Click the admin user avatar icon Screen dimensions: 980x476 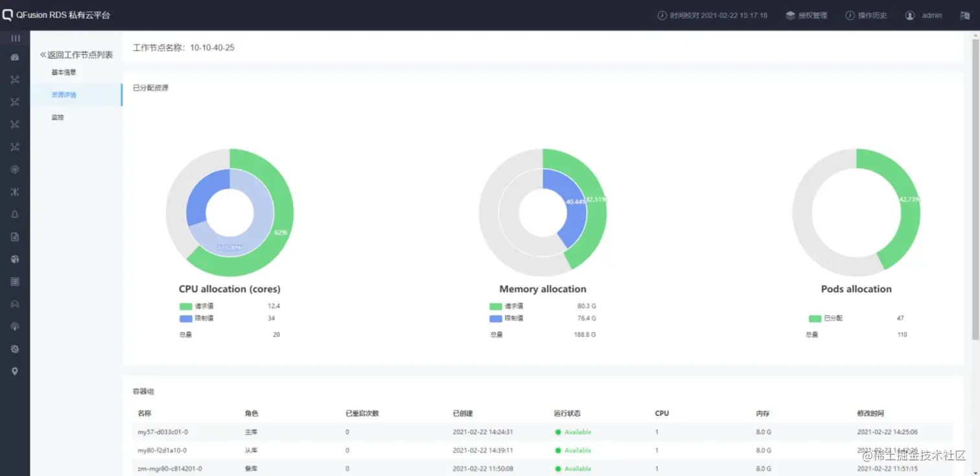(910, 16)
